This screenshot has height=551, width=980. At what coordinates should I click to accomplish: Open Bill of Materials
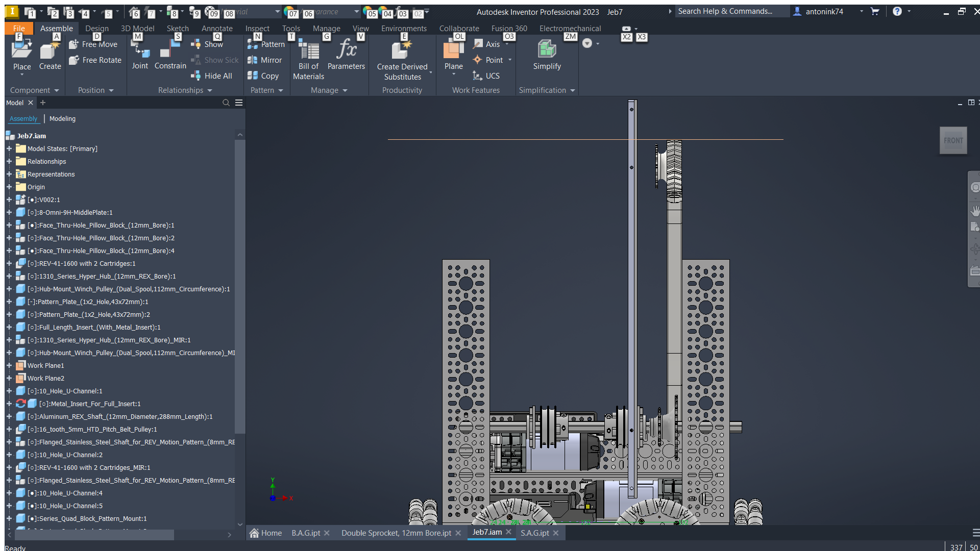tap(308, 60)
